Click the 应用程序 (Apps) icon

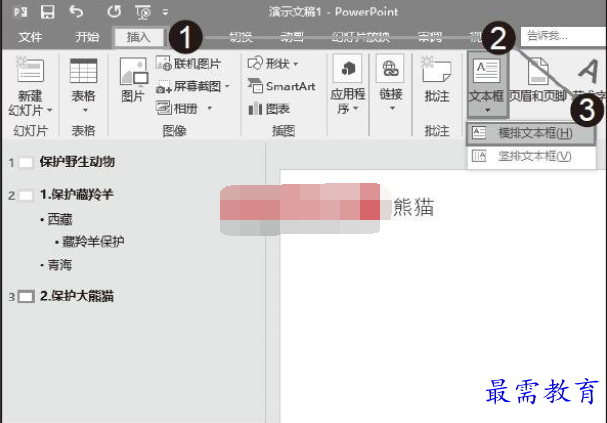(x=348, y=69)
